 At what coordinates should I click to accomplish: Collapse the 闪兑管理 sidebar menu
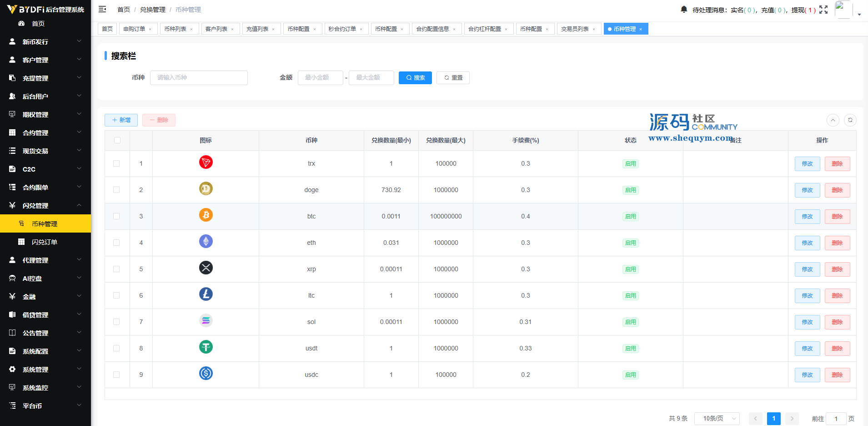(x=45, y=205)
